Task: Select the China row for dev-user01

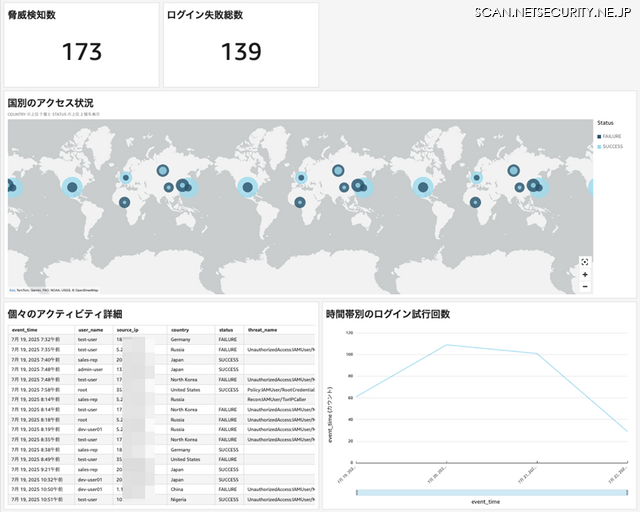Action: pos(180,487)
